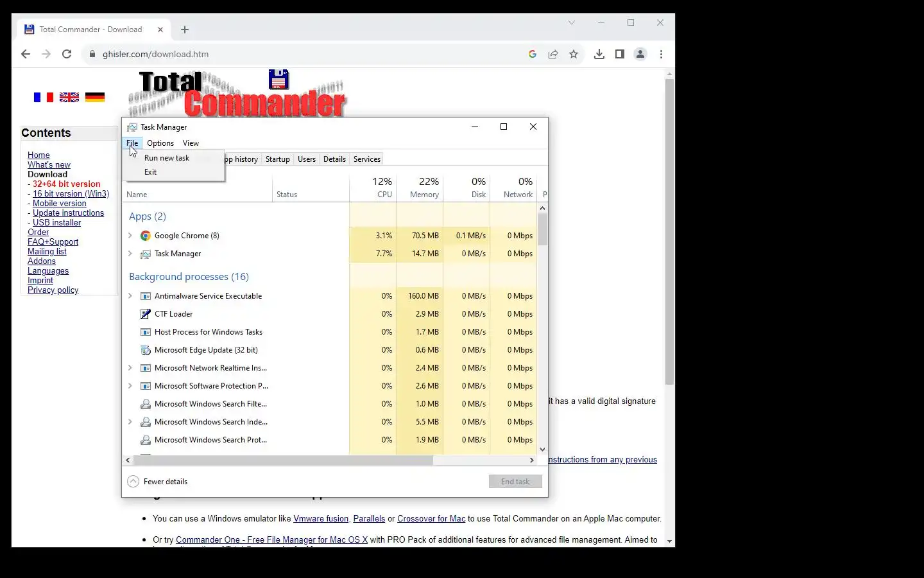
Task: Open the Crossover for Mac link
Action: coord(431,518)
